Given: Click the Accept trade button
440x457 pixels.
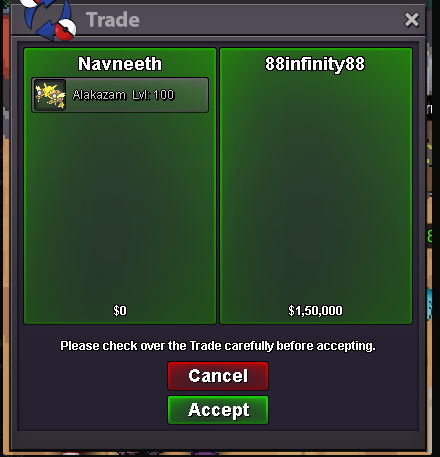Looking at the screenshot, I should click(x=218, y=410).
